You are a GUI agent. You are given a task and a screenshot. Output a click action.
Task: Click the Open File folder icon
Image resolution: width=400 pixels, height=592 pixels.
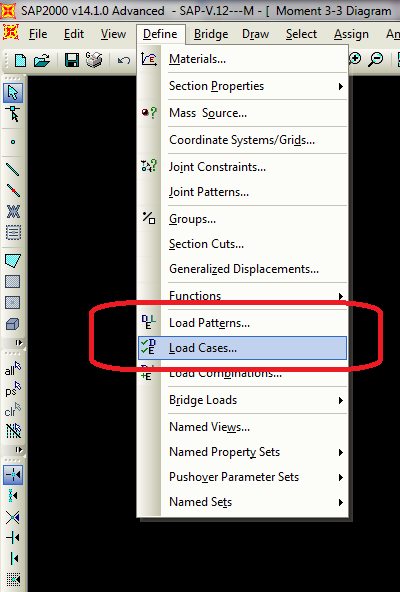[42, 60]
